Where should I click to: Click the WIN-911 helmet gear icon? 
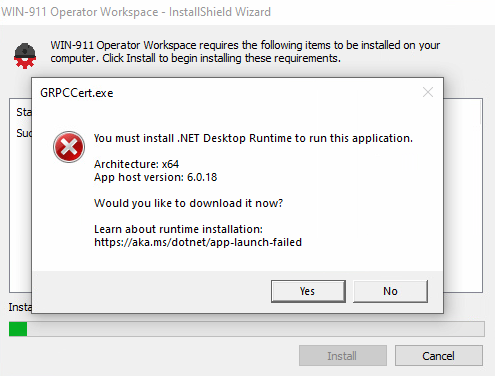pyautogui.click(x=25, y=55)
